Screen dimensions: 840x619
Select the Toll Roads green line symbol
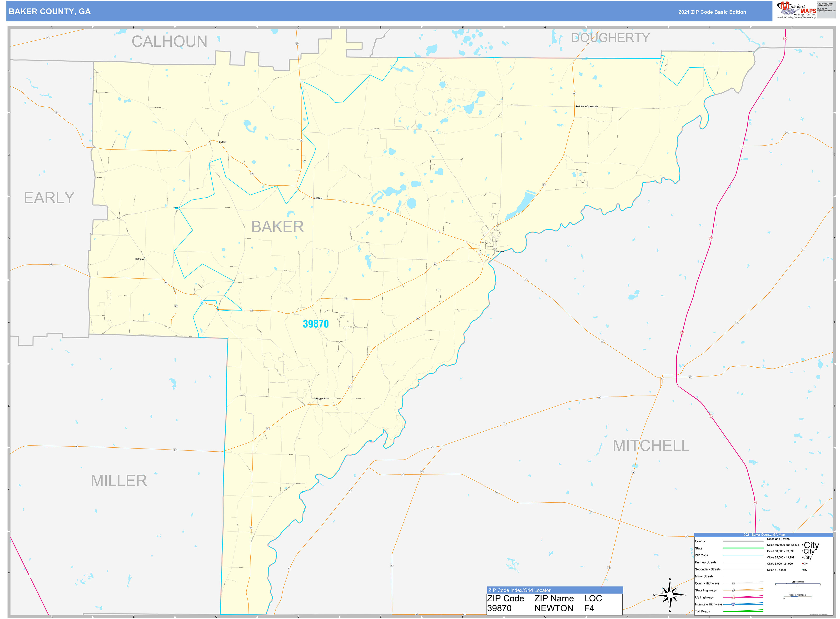click(x=743, y=611)
